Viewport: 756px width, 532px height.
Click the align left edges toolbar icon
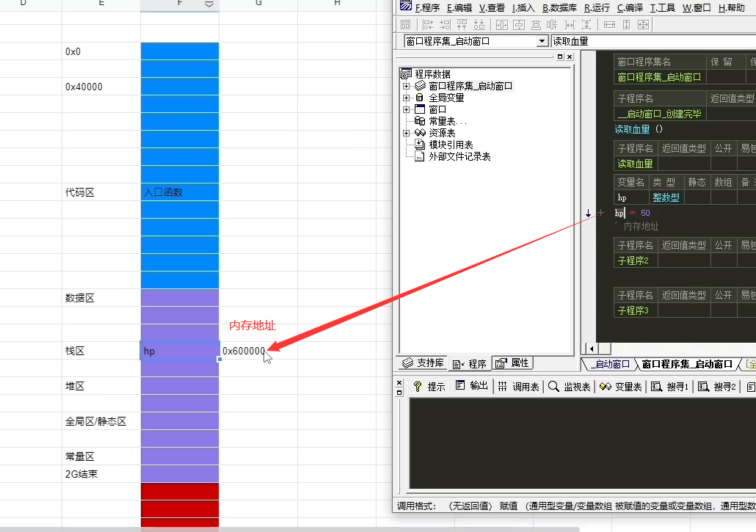pyautogui.click(x=428, y=24)
